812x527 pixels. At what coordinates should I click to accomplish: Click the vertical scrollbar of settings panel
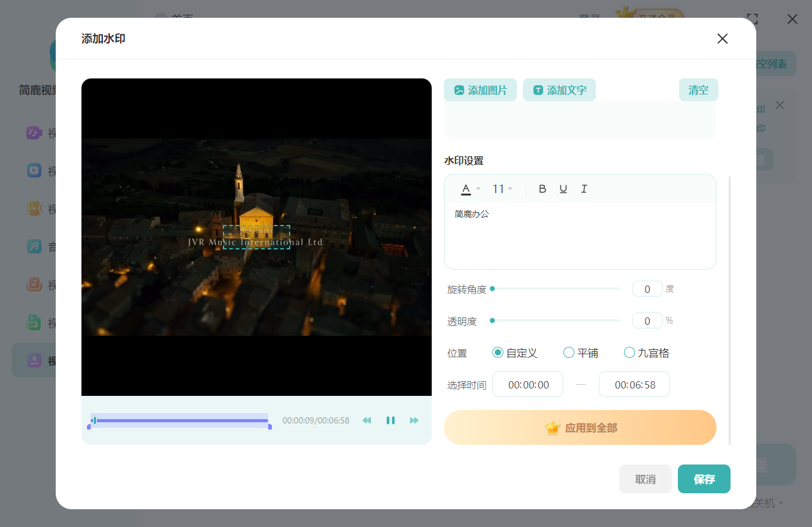tap(729, 310)
